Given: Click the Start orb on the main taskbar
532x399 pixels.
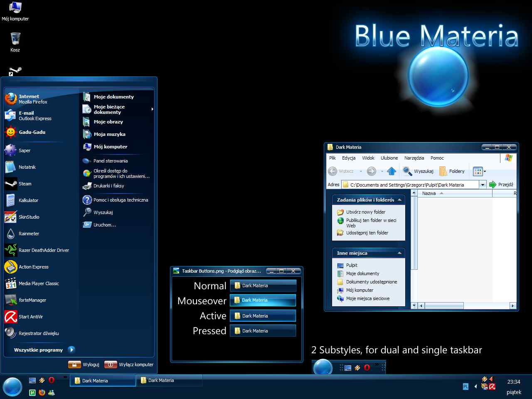Looking at the screenshot, I should (12, 387).
